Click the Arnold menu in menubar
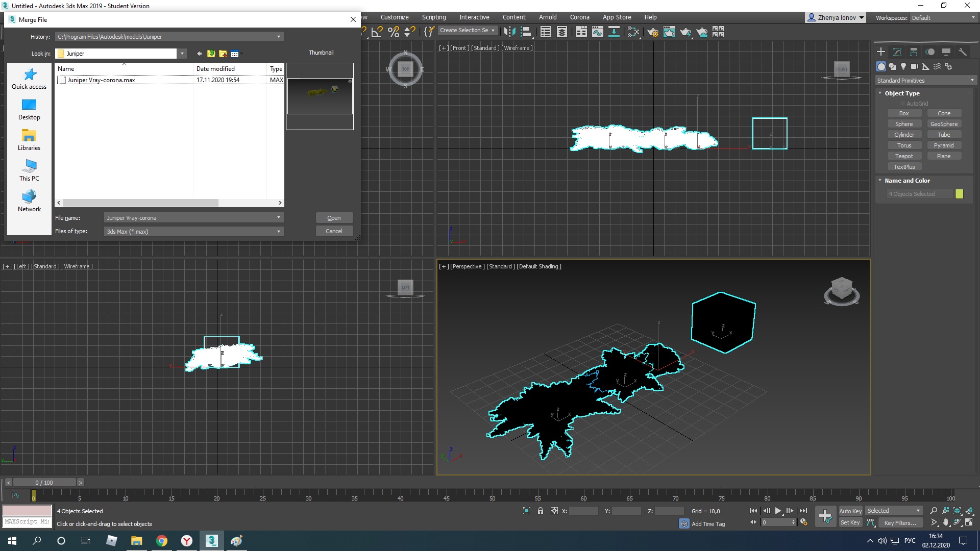980x551 pixels. (547, 16)
